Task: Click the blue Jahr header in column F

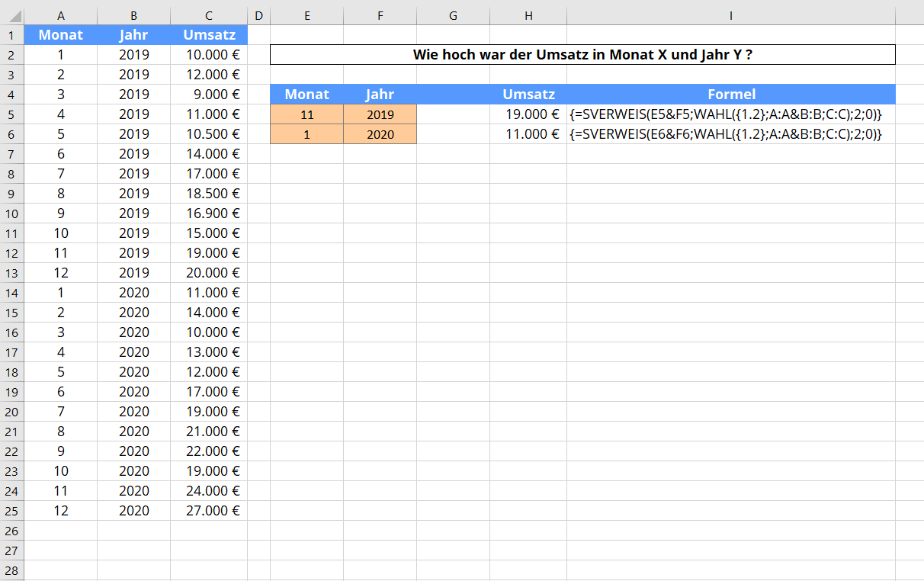Action: coord(380,95)
